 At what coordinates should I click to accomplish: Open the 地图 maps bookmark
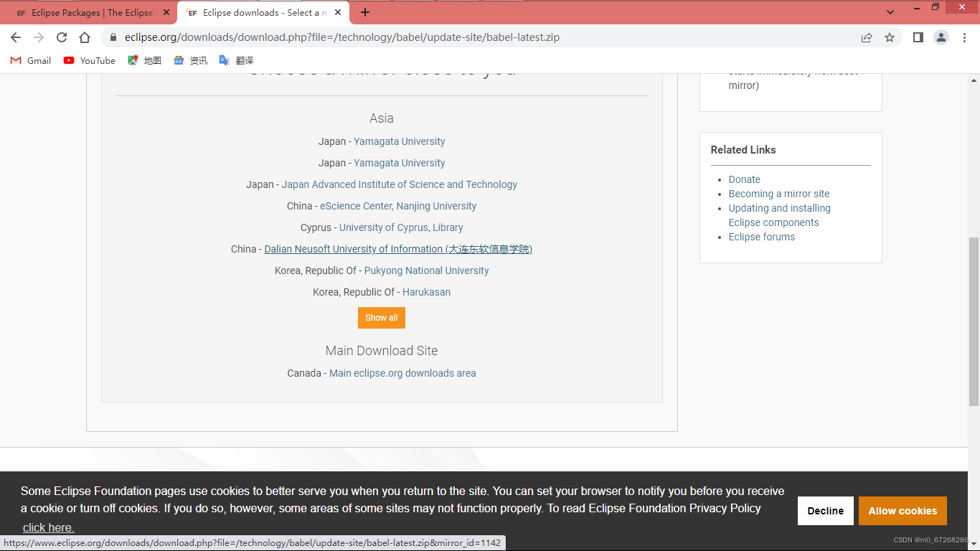click(145, 60)
